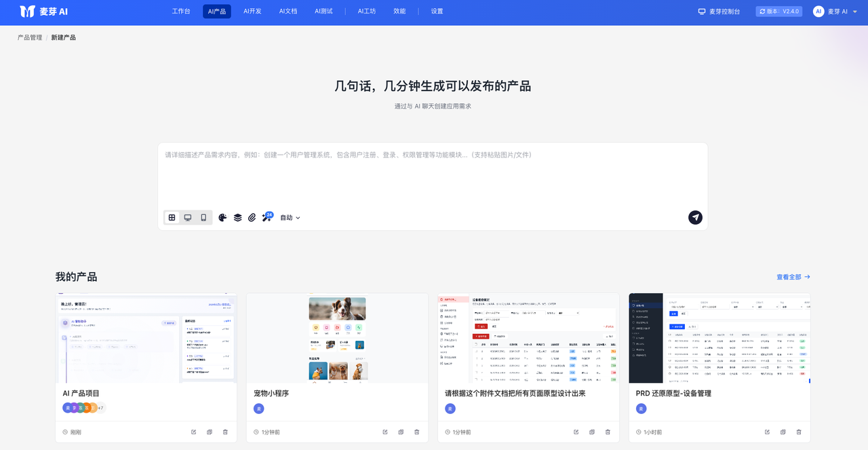
Task: Click the 麦芽 AI logo
Action: click(x=43, y=12)
